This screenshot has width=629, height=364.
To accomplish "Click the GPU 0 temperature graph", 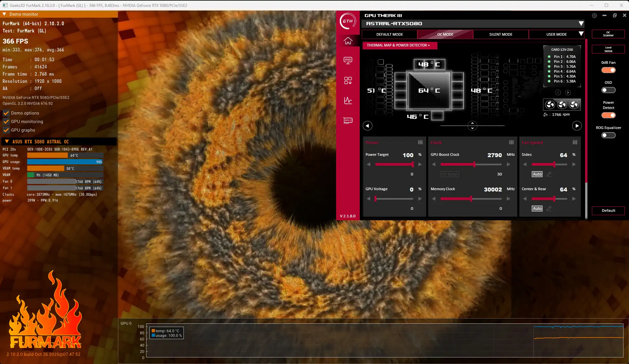I will (385, 340).
